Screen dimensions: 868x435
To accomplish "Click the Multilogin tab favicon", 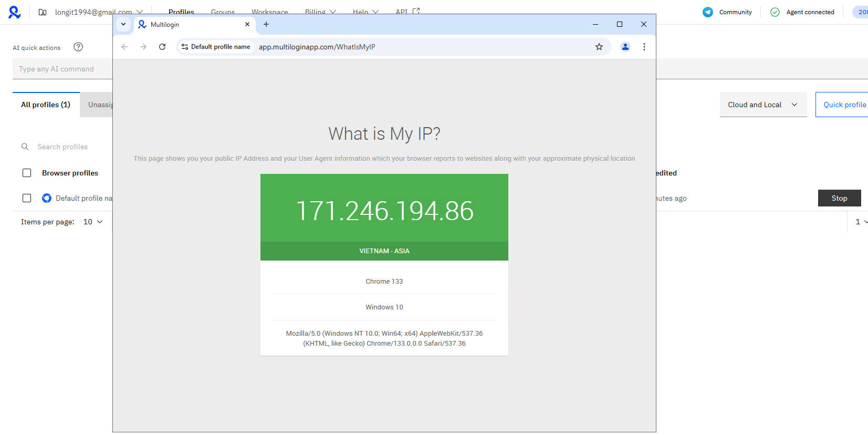I will tap(142, 24).
